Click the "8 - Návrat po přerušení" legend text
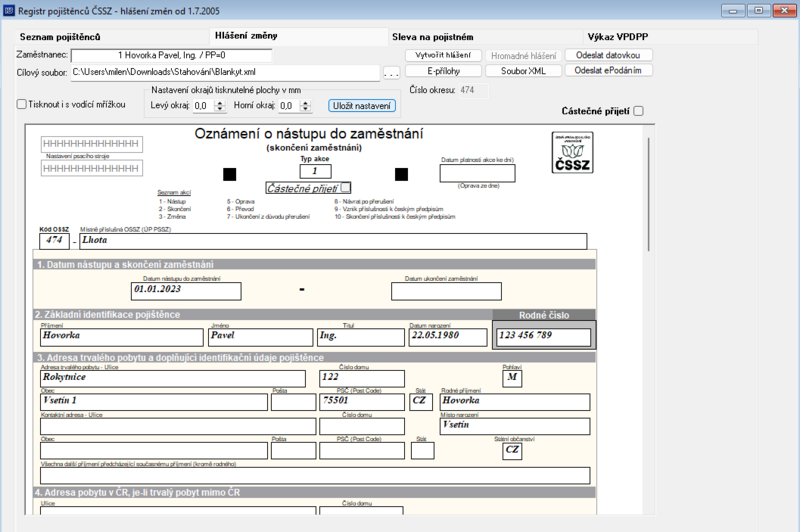 click(364, 201)
